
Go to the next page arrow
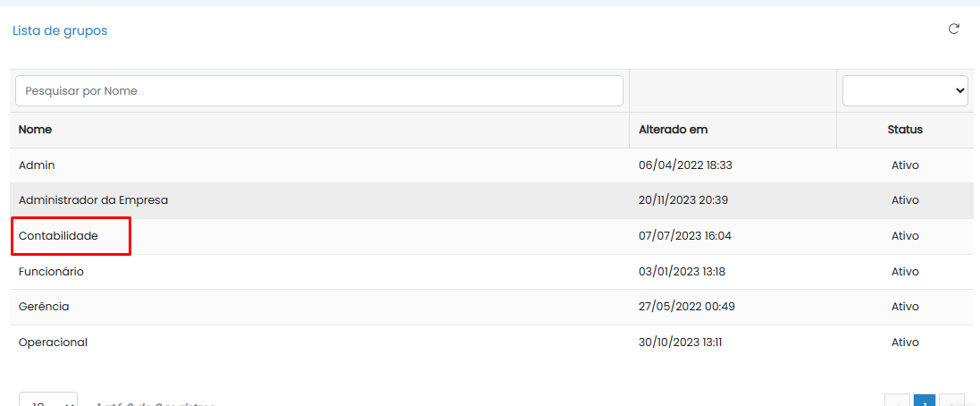[952, 401]
